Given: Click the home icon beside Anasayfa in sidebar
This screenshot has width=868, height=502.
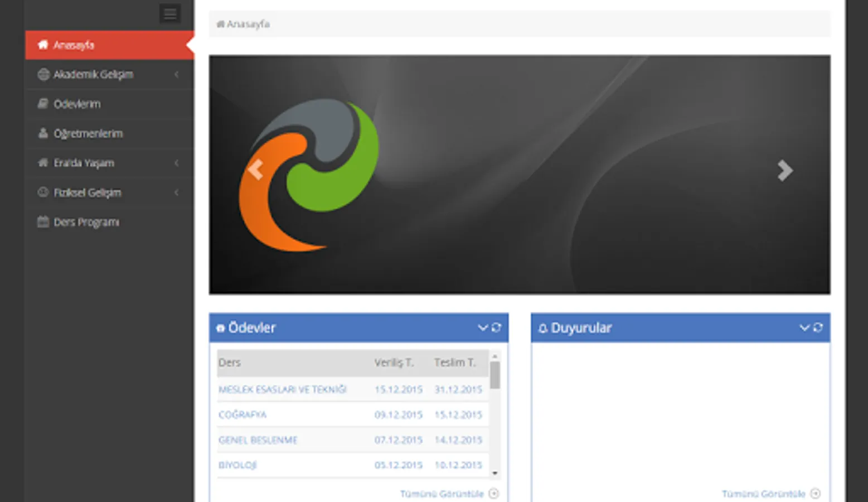Looking at the screenshot, I should [43, 45].
